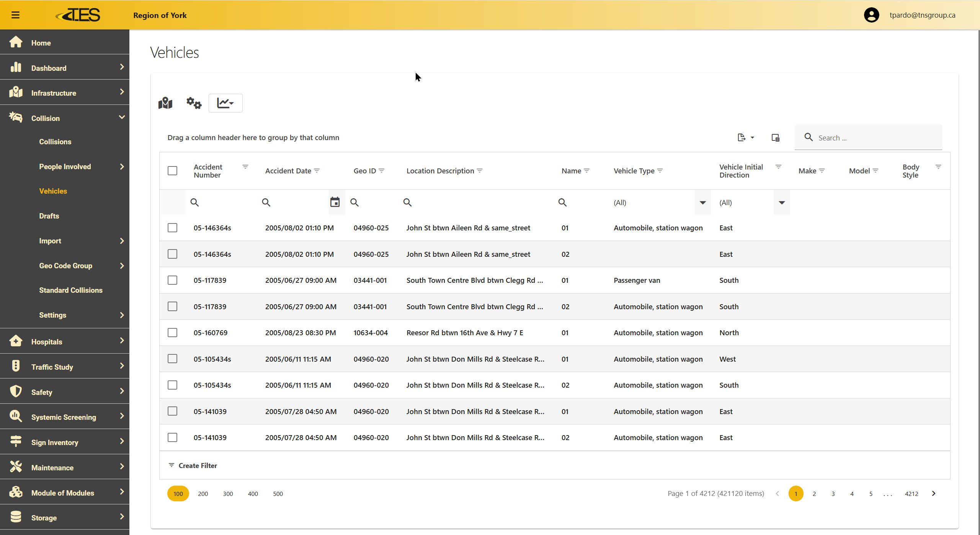Screen dimensions: 980x535
Task: Set page size to 500
Action: (278, 494)
